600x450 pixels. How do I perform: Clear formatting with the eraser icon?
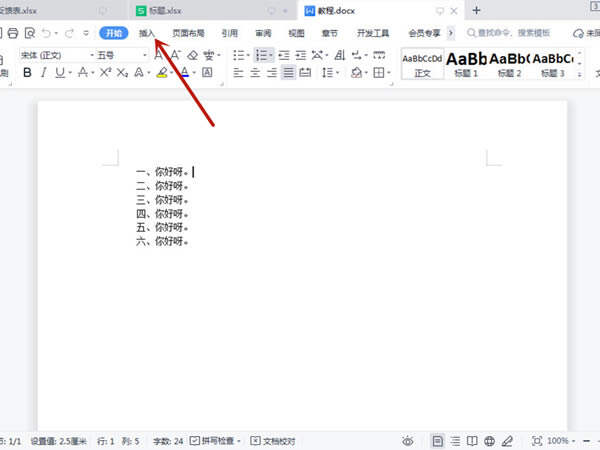coord(192,55)
